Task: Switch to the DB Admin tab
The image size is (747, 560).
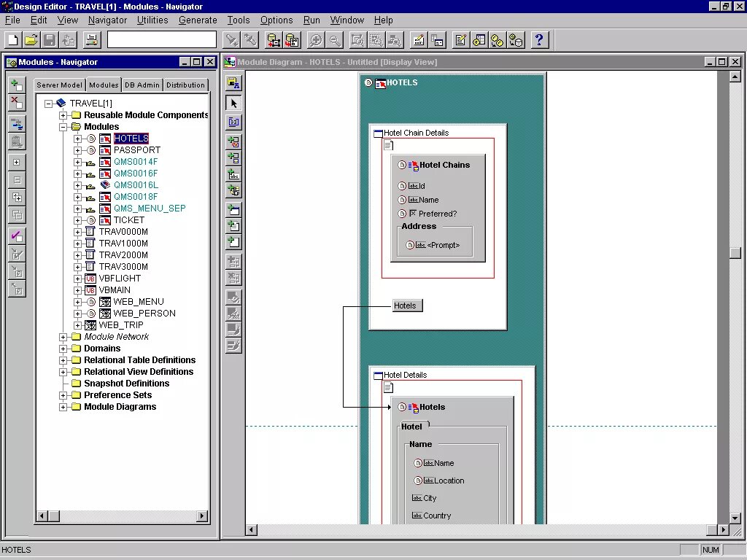Action: [142, 85]
